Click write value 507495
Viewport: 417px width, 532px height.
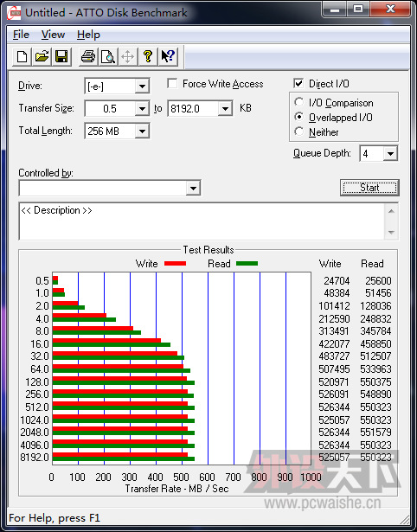pyautogui.click(x=334, y=369)
